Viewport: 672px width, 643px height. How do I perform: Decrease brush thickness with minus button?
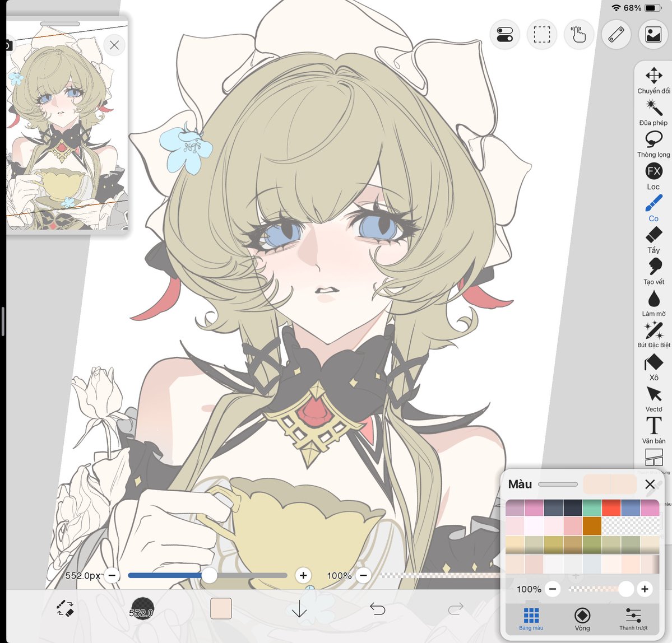pos(112,575)
